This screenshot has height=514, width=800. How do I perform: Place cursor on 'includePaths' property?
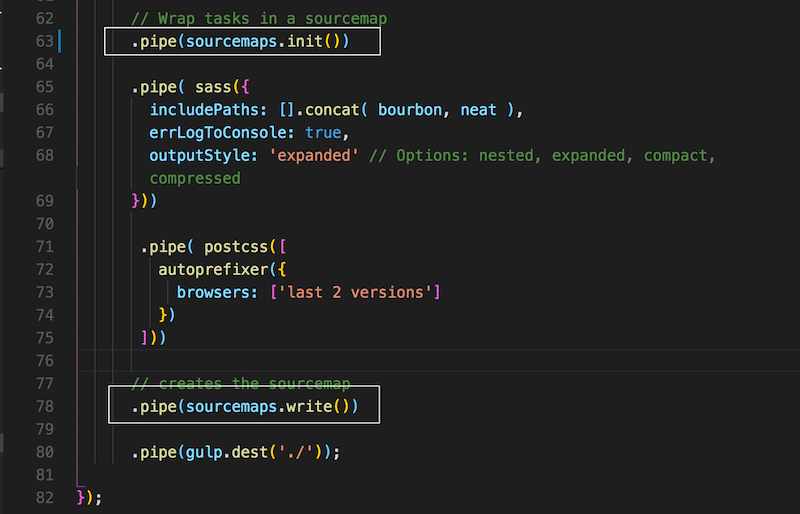[x=204, y=110]
